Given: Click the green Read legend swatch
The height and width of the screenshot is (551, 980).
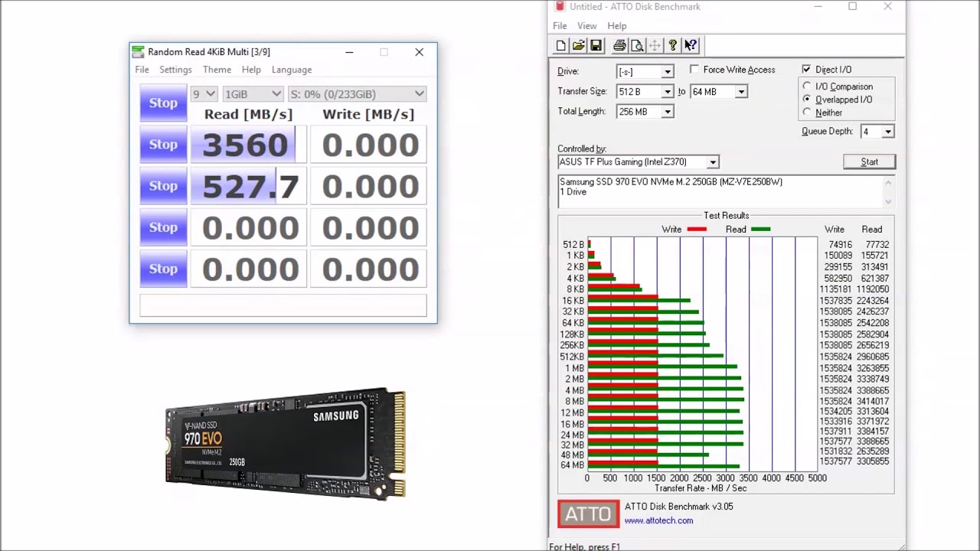Looking at the screenshot, I should pos(760,230).
